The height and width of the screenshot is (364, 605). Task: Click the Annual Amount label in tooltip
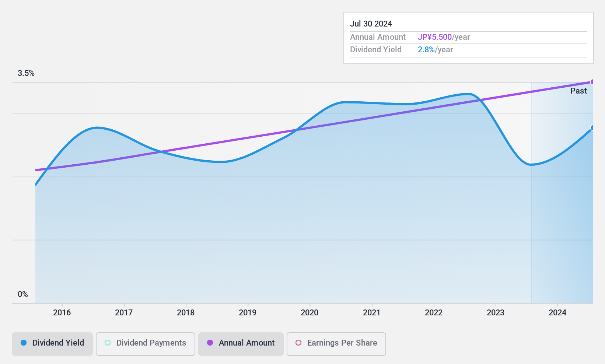click(378, 37)
